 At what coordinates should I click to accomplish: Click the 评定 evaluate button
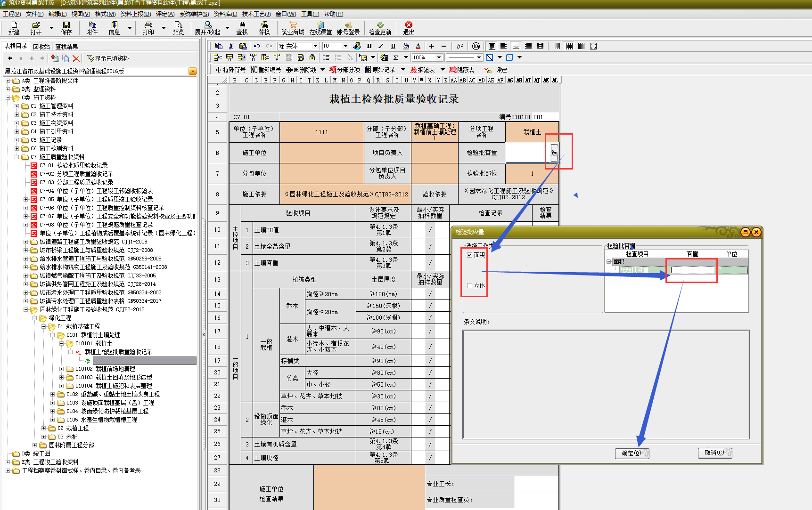point(495,70)
